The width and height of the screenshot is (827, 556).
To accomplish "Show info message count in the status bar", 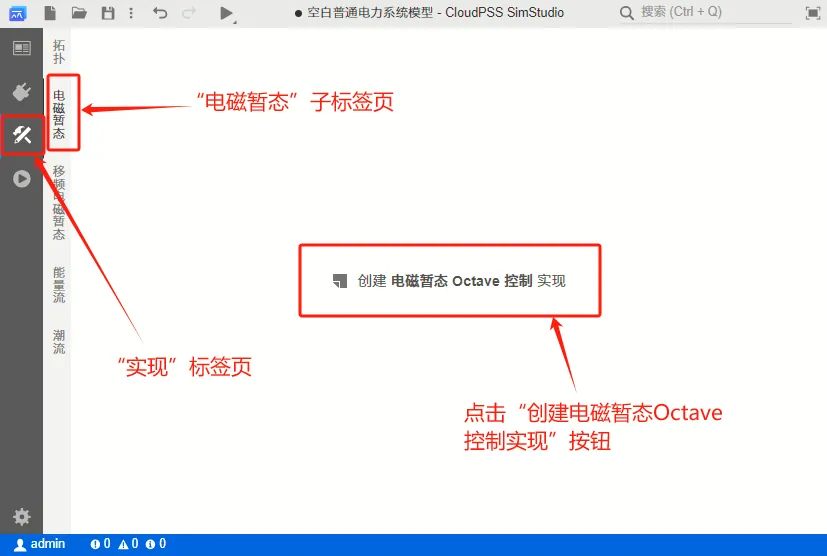I will 156,544.
